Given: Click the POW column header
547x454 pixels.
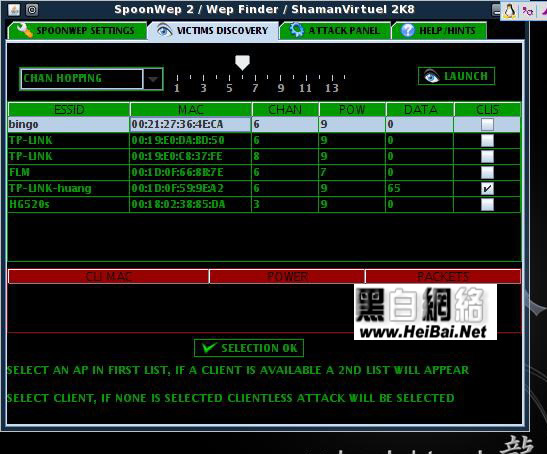Looking at the screenshot, I should (x=352, y=110).
